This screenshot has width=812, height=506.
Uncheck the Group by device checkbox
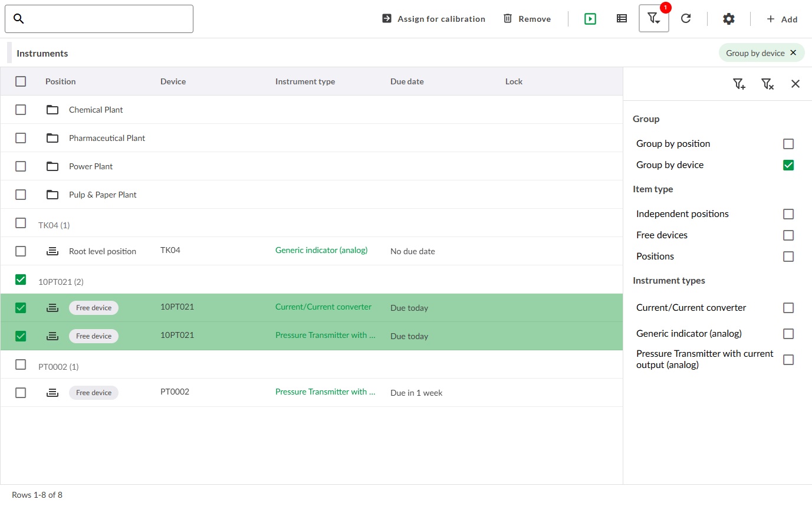click(x=788, y=165)
